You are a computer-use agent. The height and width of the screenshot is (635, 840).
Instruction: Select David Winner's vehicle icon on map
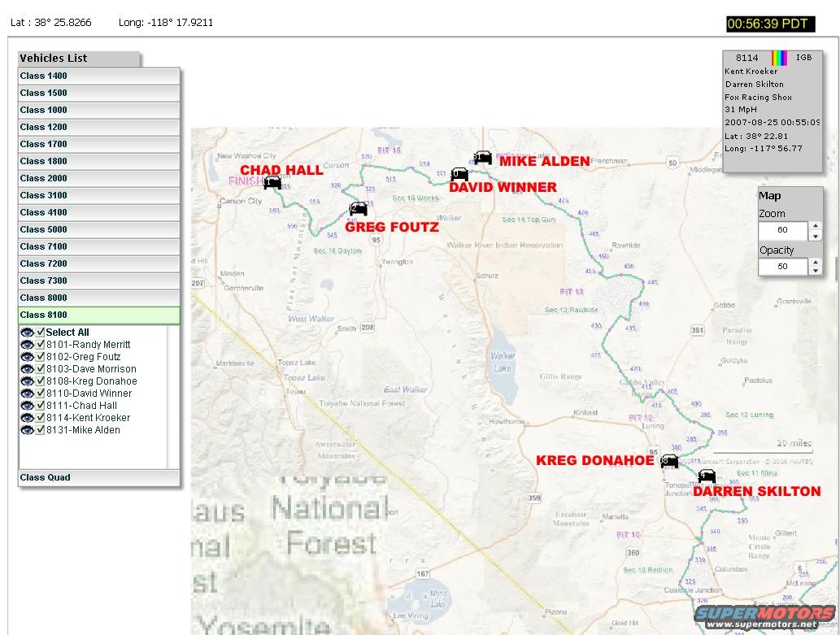pyautogui.click(x=459, y=174)
